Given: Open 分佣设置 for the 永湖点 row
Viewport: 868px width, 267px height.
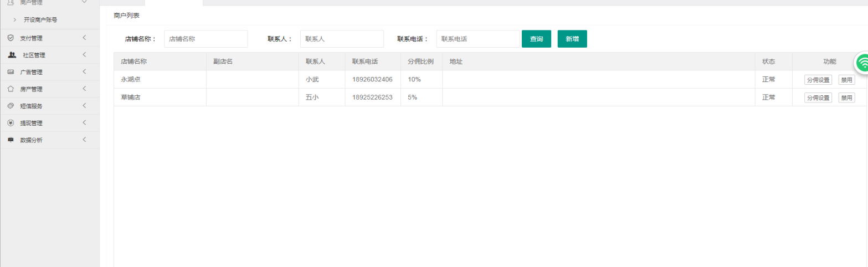Looking at the screenshot, I should (x=818, y=80).
